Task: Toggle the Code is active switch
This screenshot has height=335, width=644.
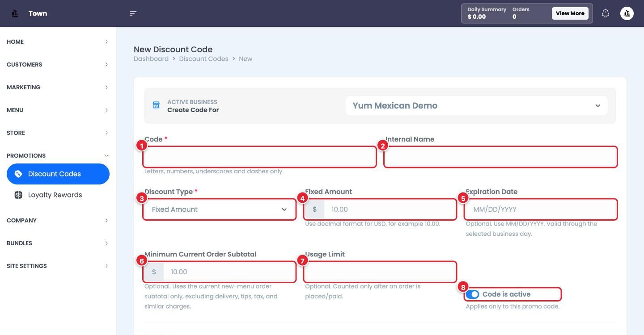Action: (x=473, y=294)
